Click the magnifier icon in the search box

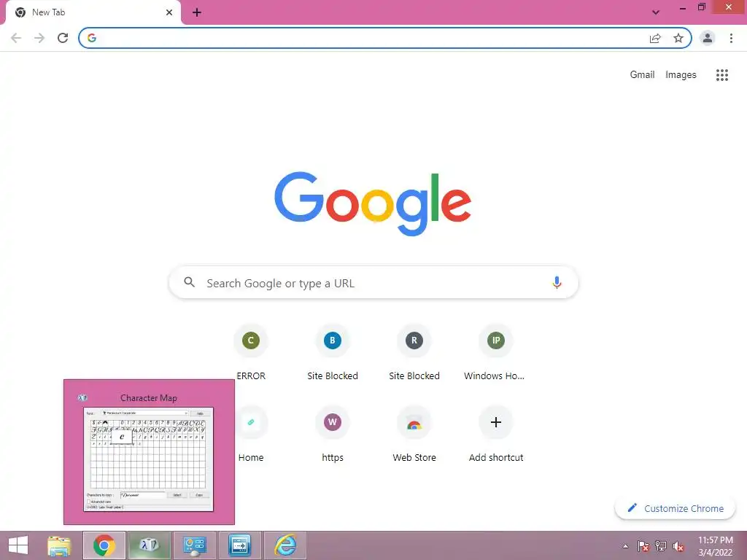click(189, 282)
